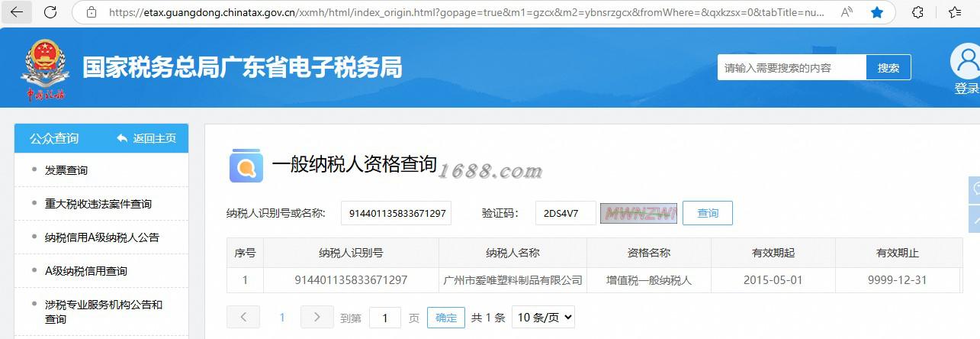
Task: Refresh the page with the reload icon
Action: [x=50, y=12]
